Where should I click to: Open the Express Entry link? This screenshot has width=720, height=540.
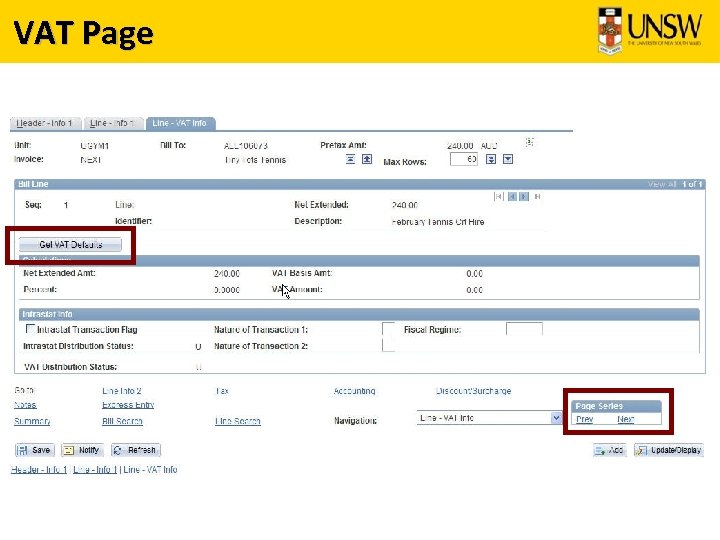tap(128, 405)
